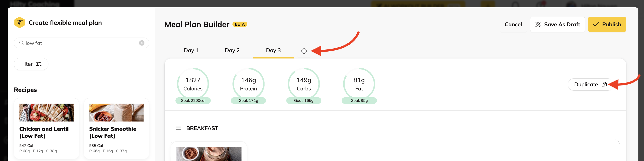
Task: Click the yellow Trainerize logo icon
Action: [x=20, y=23]
